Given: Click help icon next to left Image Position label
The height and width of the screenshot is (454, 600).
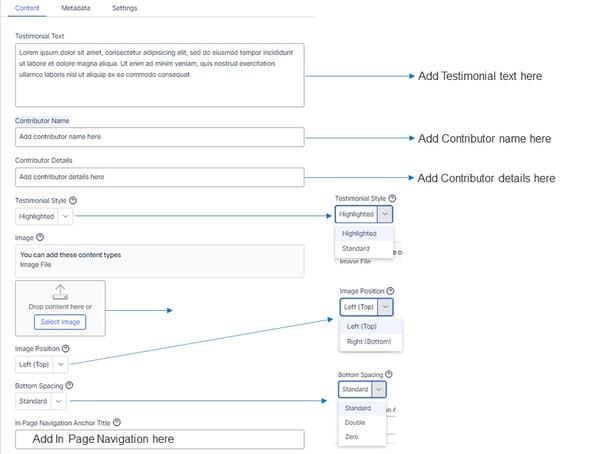Looking at the screenshot, I should pos(66,349).
